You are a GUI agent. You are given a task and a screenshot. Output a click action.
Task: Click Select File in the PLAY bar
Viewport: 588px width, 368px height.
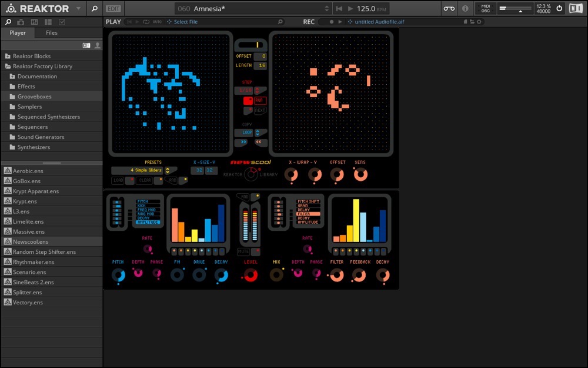point(186,22)
